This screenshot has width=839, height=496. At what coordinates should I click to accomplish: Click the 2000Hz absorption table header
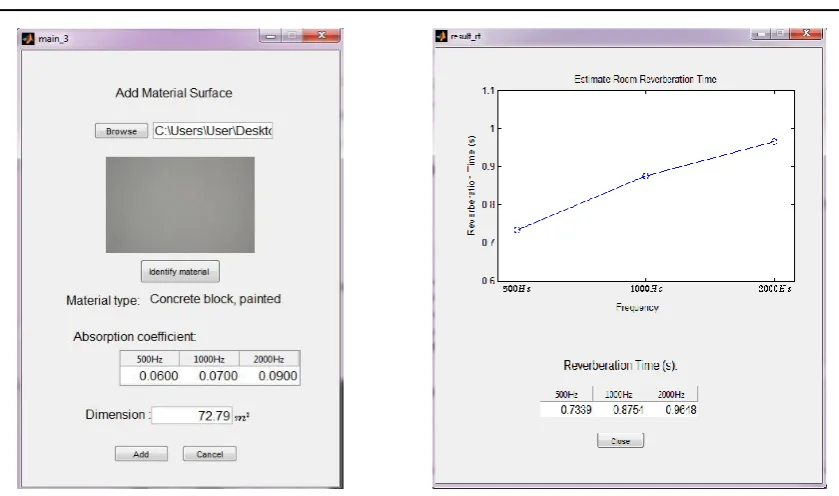[x=269, y=359]
